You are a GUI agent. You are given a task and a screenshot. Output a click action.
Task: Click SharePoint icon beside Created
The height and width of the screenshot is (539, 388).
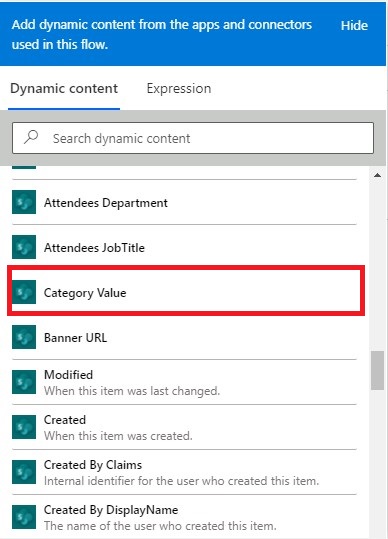click(24, 427)
